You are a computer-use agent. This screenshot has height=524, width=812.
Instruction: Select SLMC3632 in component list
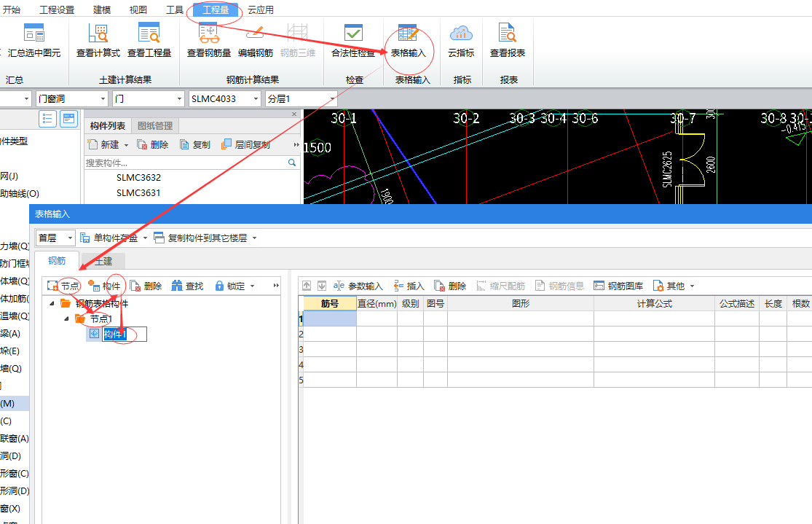(139, 177)
